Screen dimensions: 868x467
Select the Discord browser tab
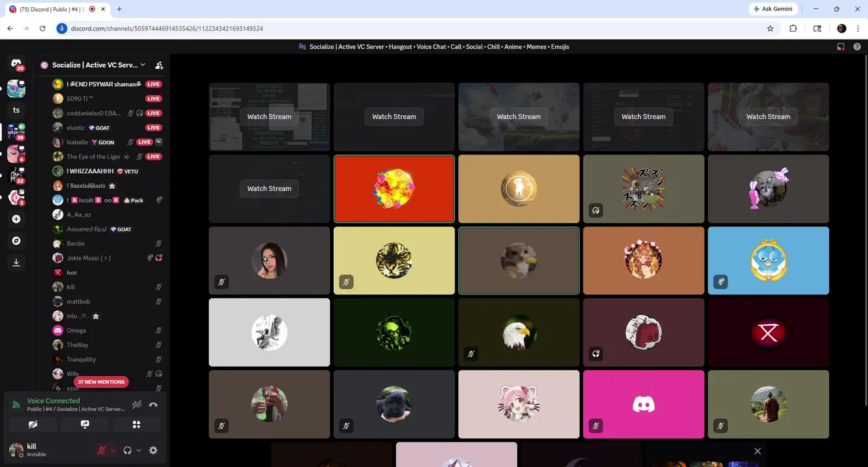pyautogui.click(x=57, y=9)
